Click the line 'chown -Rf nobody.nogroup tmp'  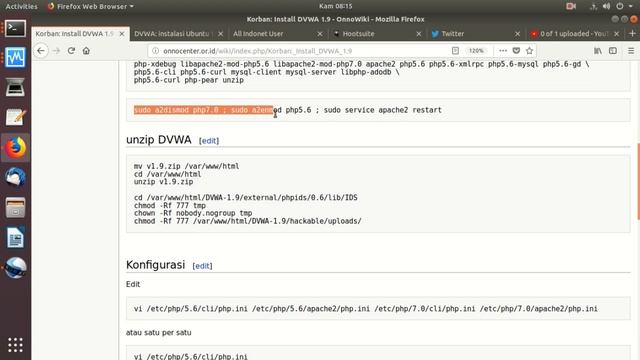pos(193,213)
